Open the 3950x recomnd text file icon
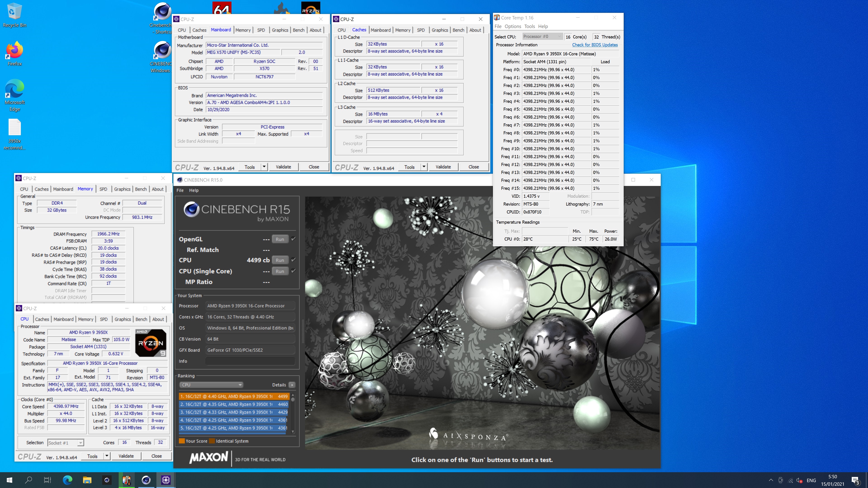 tap(14, 134)
